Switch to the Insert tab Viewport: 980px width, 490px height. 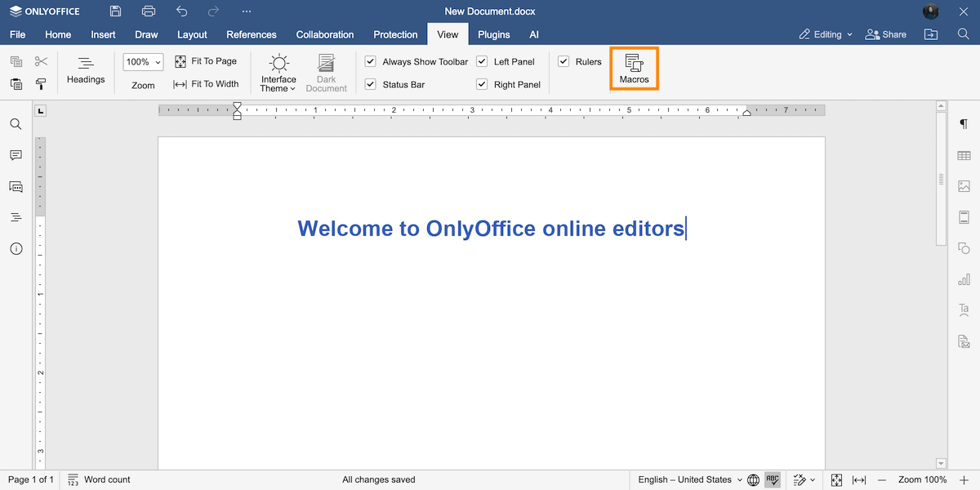click(103, 34)
